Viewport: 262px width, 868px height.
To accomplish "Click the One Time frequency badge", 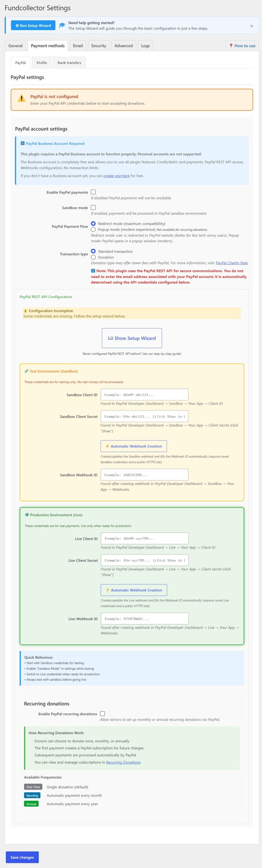I will pyautogui.click(x=33, y=787).
